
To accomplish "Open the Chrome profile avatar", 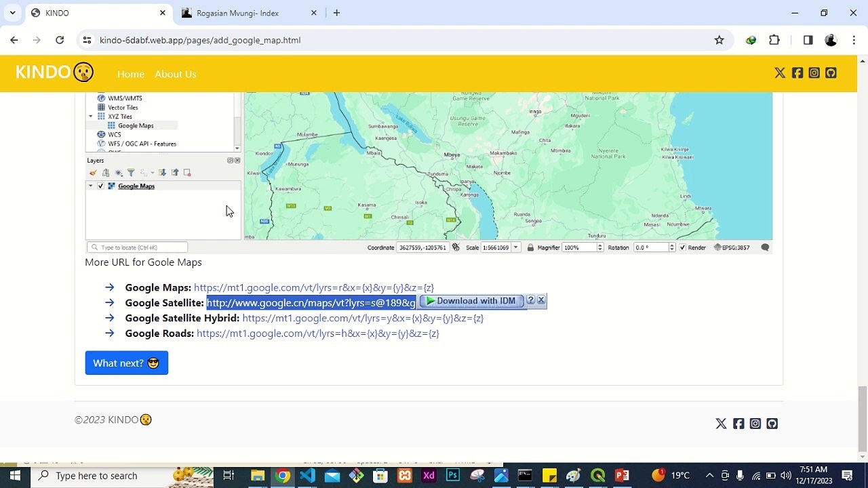I will [x=831, y=40].
